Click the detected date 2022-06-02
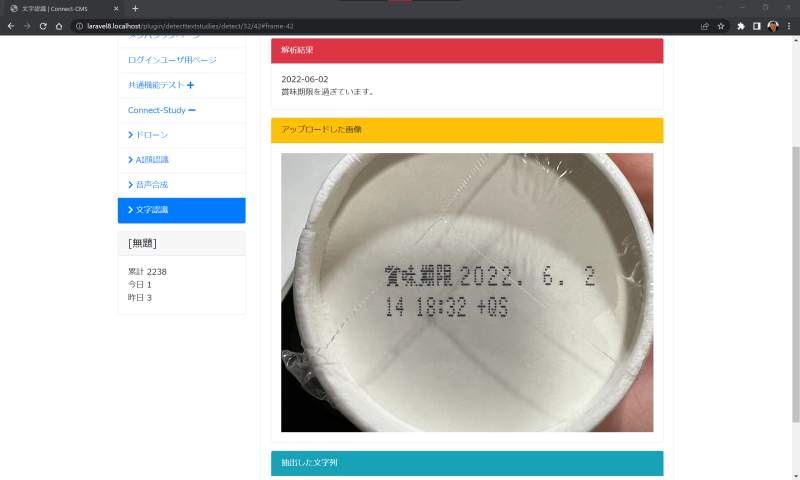The height and width of the screenshot is (480, 800). 305,79
